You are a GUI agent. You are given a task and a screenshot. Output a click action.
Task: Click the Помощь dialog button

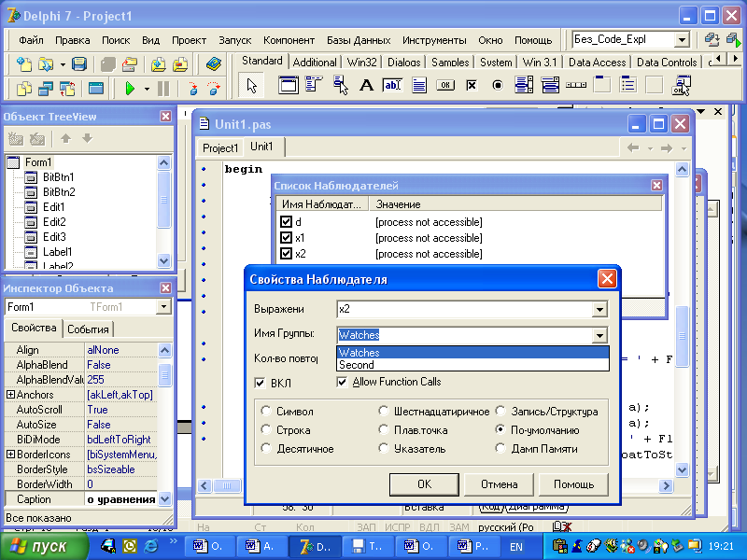click(x=573, y=484)
